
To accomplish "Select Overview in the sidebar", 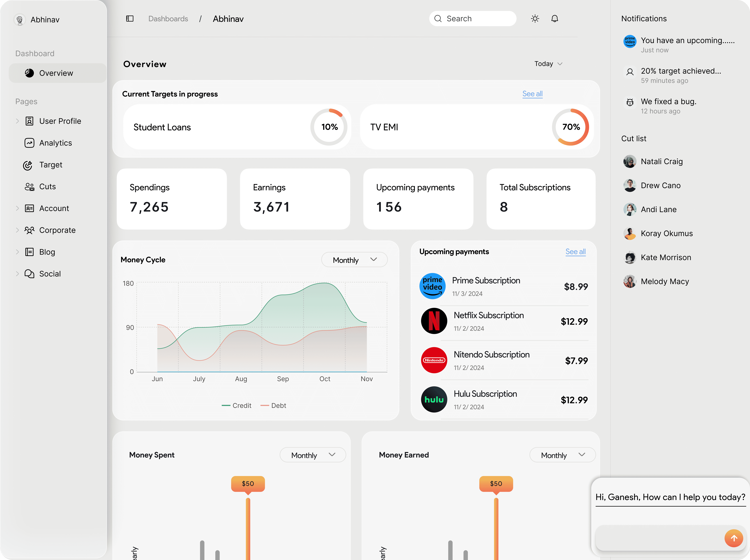I will [58, 73].
